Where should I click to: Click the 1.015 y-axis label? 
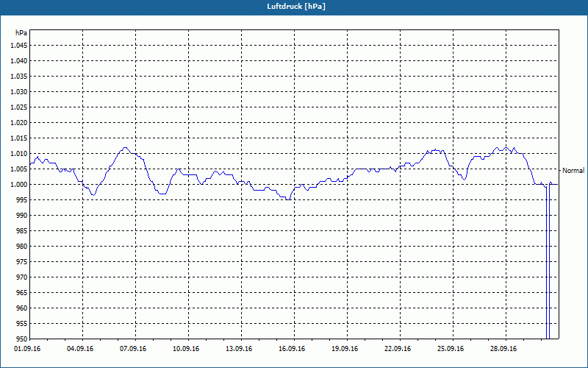coord(19,138)
